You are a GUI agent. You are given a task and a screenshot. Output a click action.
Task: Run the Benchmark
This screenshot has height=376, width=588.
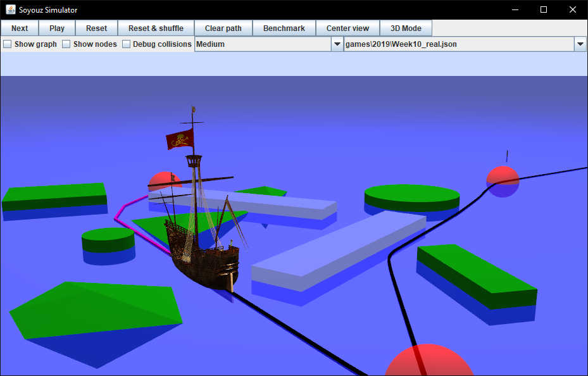coord(284,28)
